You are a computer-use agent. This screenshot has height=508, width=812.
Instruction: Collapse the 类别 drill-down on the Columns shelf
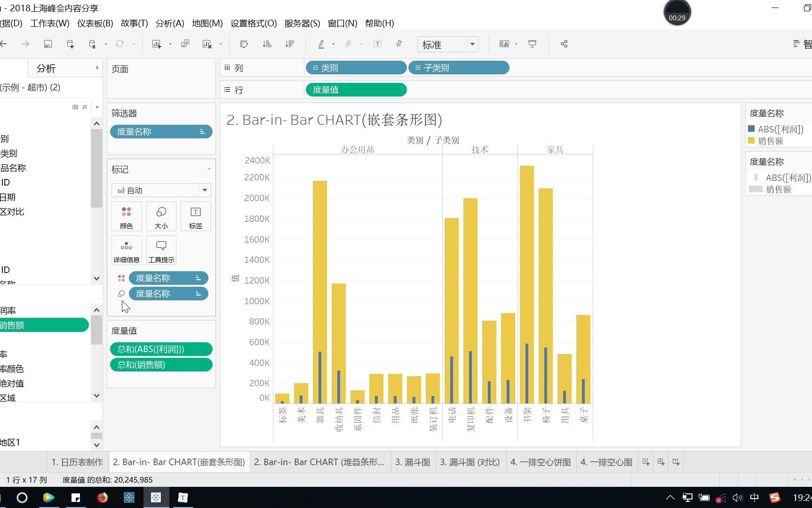[x=315, y=67]
